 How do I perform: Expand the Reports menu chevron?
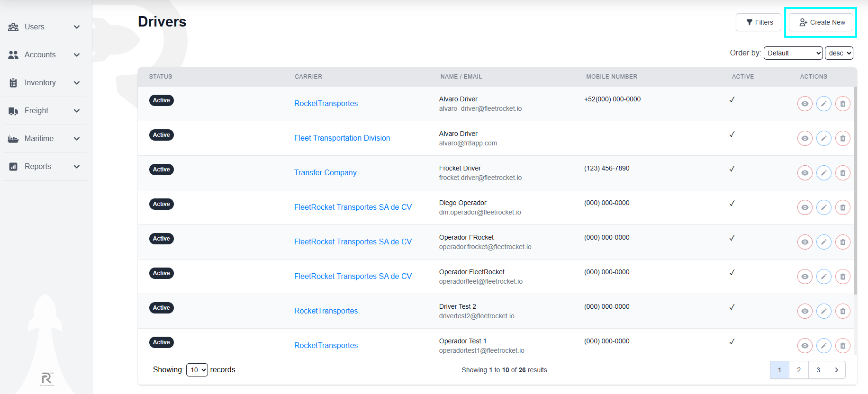tap(77, 167)
